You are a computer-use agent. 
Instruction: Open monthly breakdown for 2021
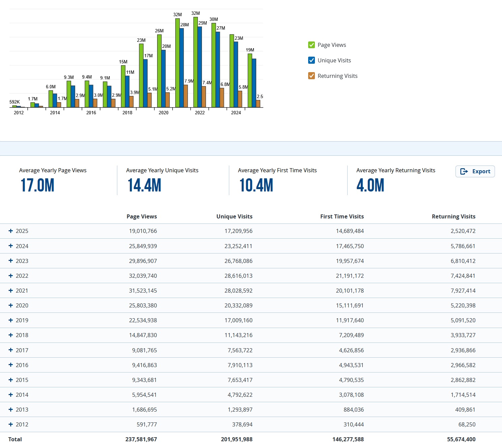[11, 291]
